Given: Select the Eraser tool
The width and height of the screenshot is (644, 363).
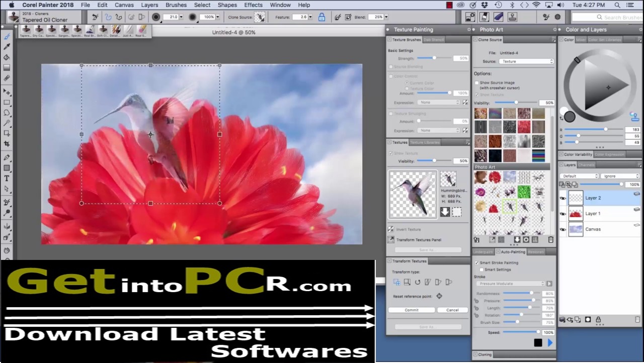Looking at the screenshot, I should (x=7, y=78).
